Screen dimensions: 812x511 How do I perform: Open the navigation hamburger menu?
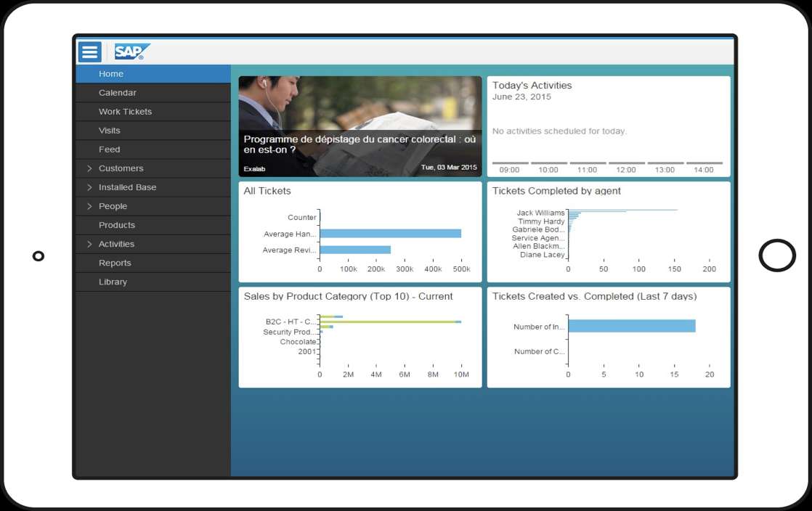pos(89,52)
